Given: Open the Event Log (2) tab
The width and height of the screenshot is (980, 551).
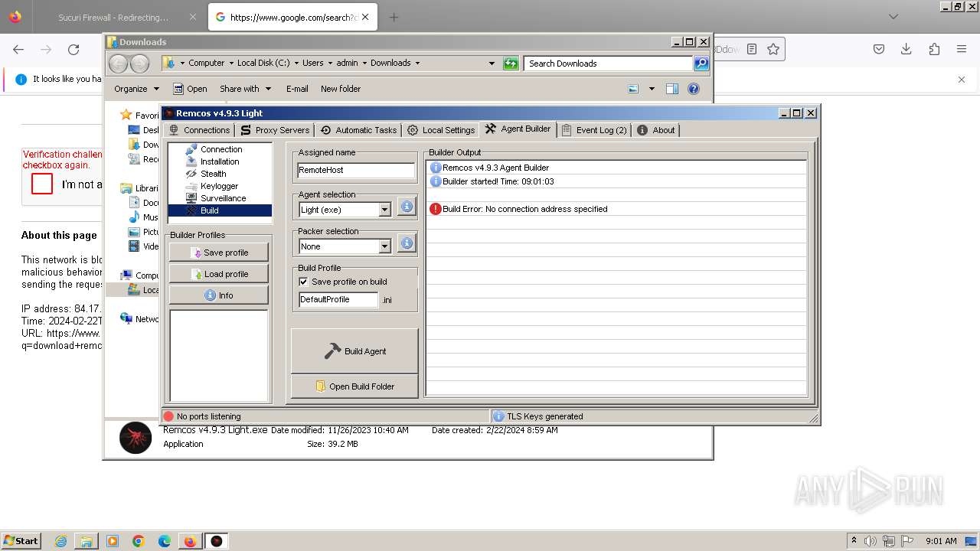Looking at the screenshot, I should (594, 130).
